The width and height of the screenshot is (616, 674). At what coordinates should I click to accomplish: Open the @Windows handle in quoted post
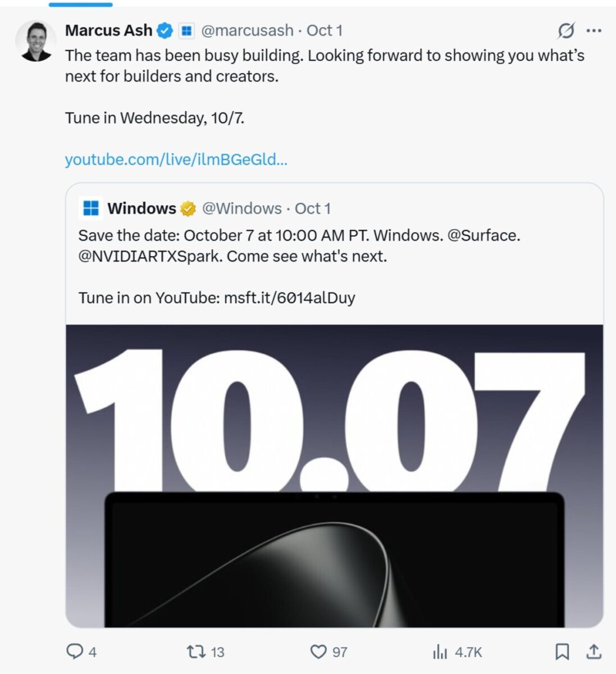click(241, 208)
